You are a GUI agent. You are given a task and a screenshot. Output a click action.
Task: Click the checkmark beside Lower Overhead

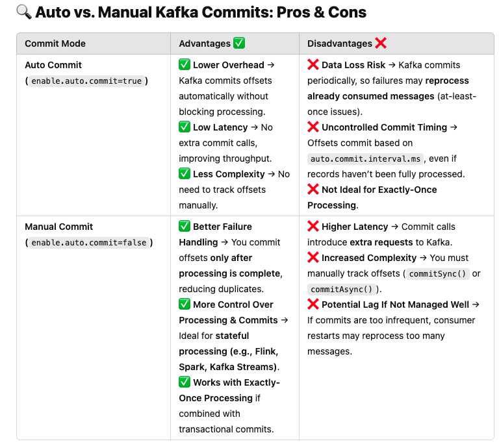(x=185, y=65)
